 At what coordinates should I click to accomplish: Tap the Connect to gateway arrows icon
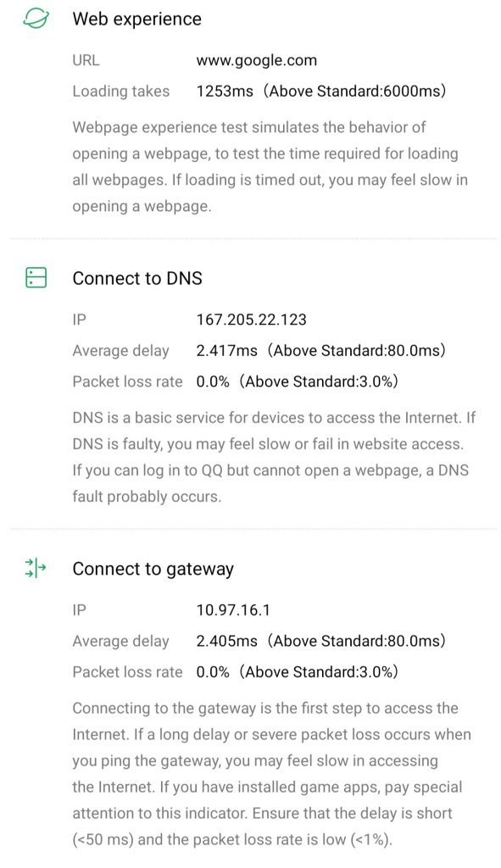coord(36,568)
